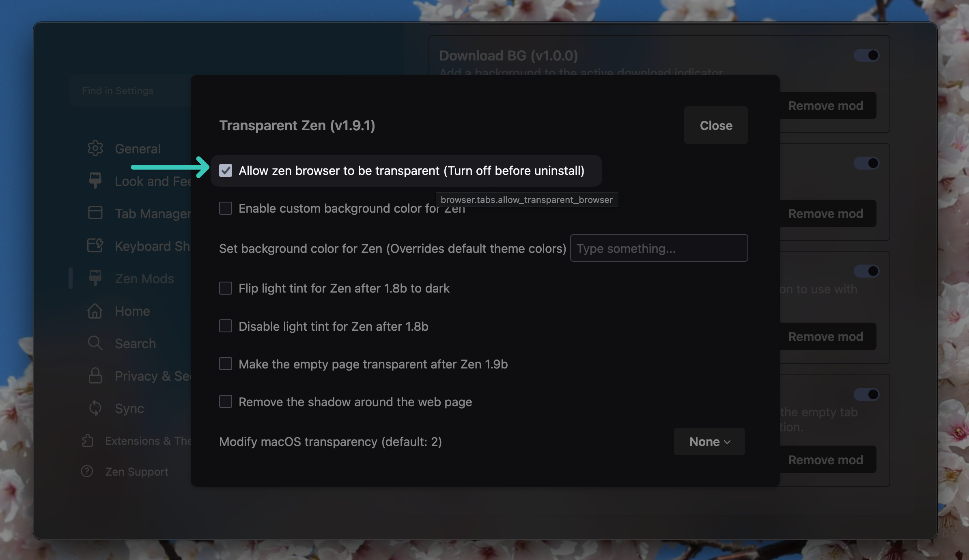Check Remove the shadow around web page
969x560 pixels.
point(226,401)
